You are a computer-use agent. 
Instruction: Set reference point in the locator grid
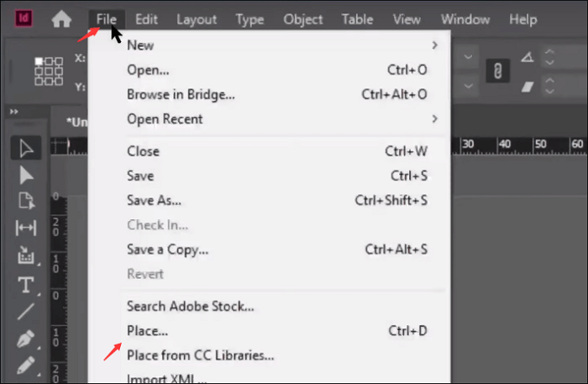49,71
